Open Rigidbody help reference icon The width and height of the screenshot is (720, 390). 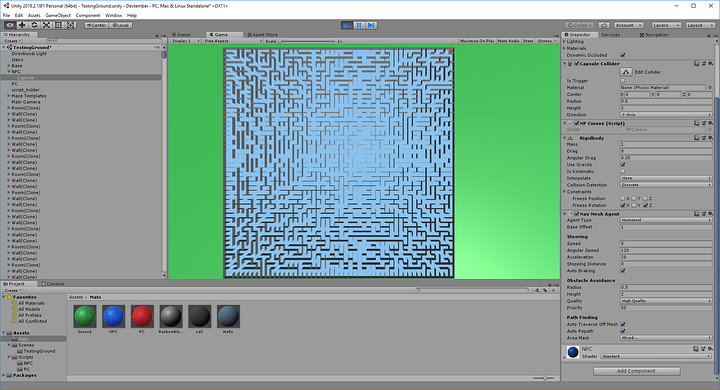[x=697, y=138]
